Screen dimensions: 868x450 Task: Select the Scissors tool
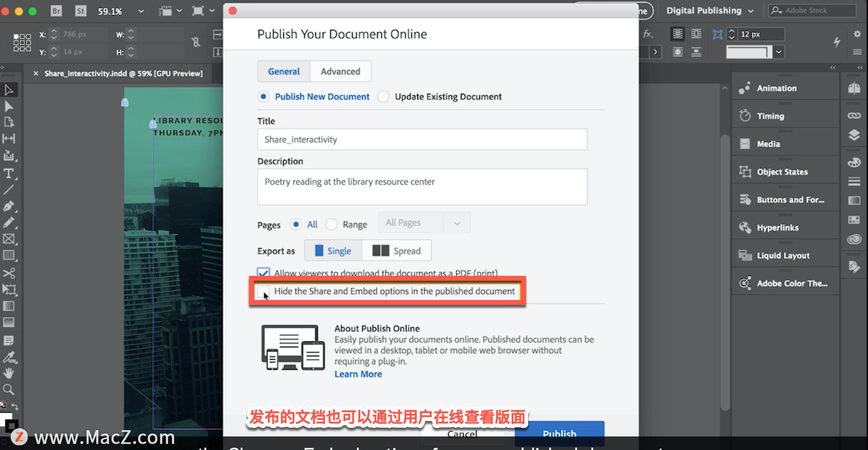coord(9,273)
